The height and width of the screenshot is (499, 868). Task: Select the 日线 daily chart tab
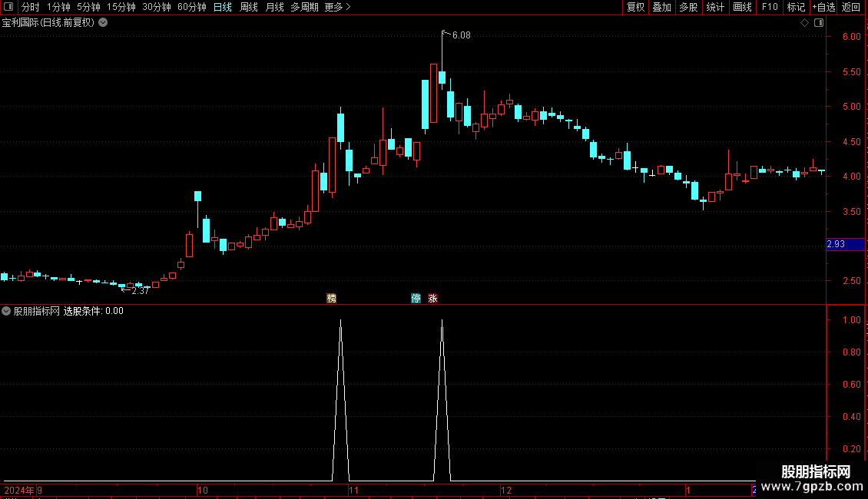tap(223, 7)
